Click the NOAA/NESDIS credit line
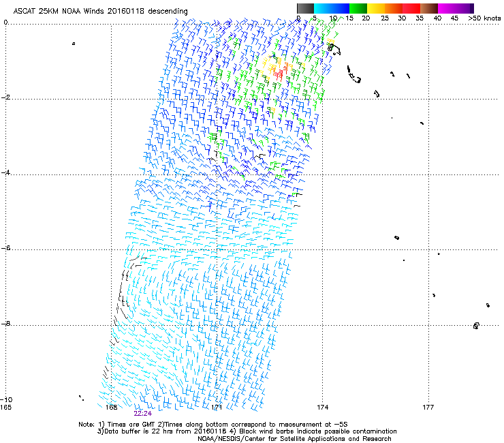504x443 pixels. pos(294,439)
